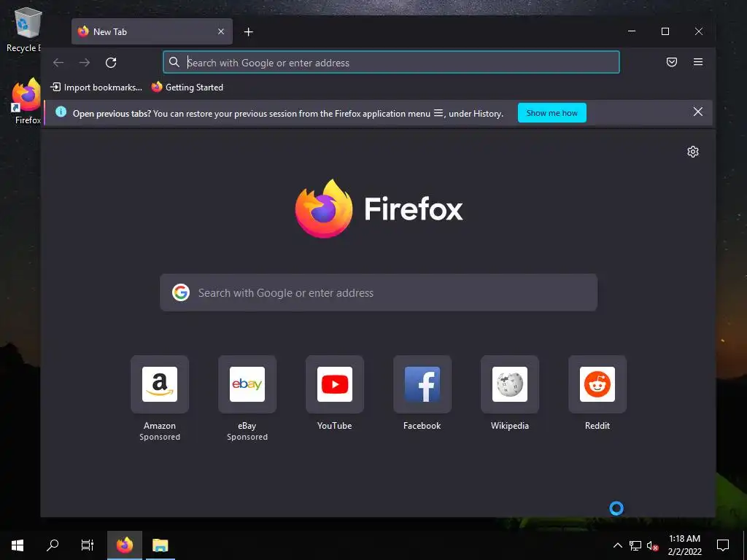Open a new tab with plus button
Screen dimensions: 747x560
click(x=248, y=32)
